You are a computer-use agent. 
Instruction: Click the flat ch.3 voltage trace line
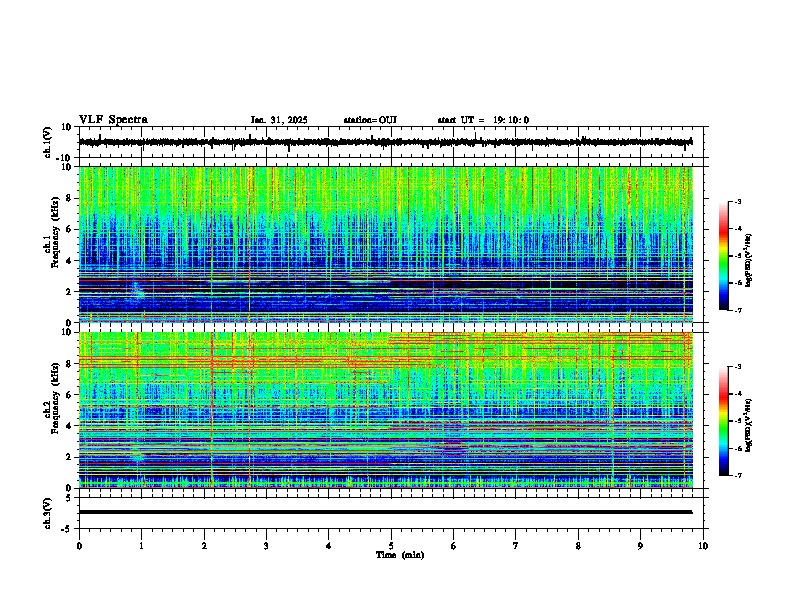385,512
